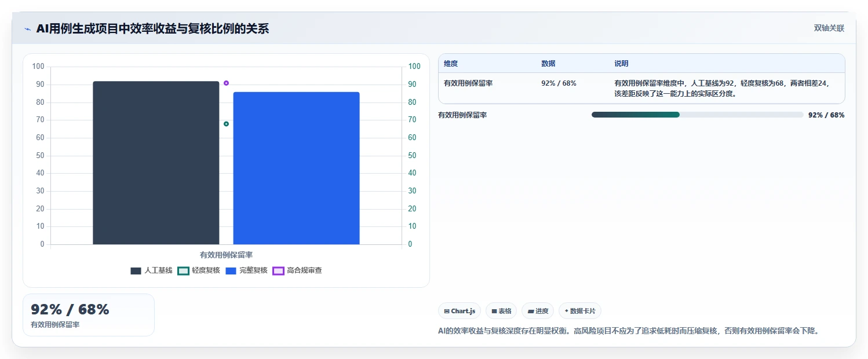This screenshot has width=868, height=359.
Task: Click the x-axis label 有效用例保留率
Action: pyautogui.click(x=226, y=255)
